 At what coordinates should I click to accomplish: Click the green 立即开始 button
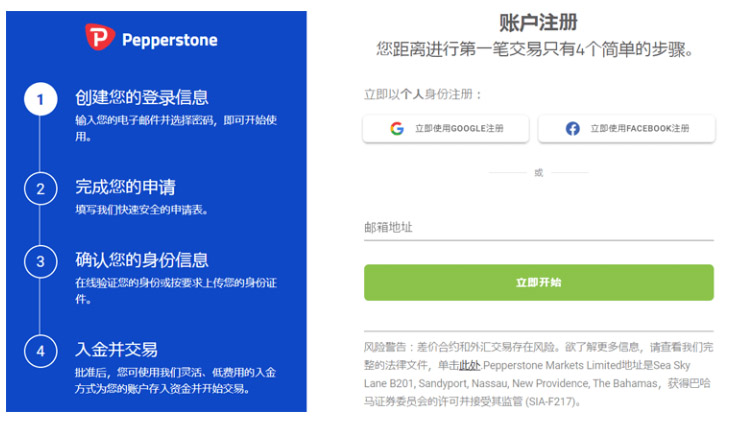click(538, 283)
